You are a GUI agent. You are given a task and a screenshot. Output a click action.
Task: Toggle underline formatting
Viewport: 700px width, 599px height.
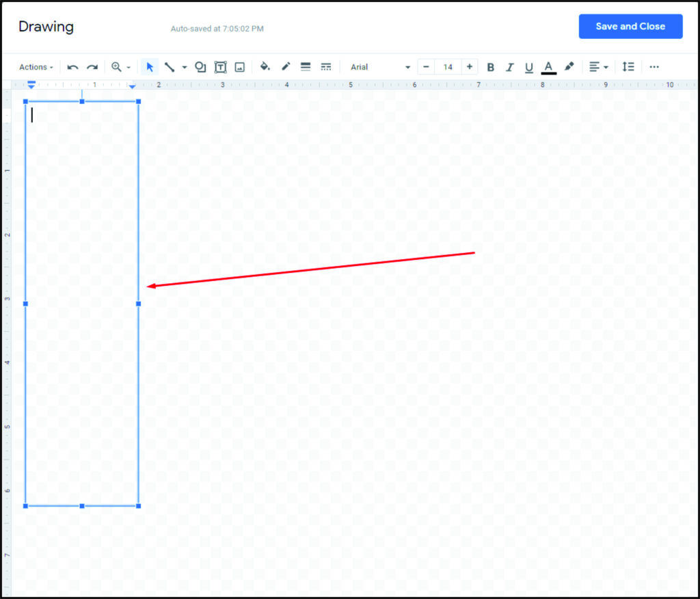(528, 66)
